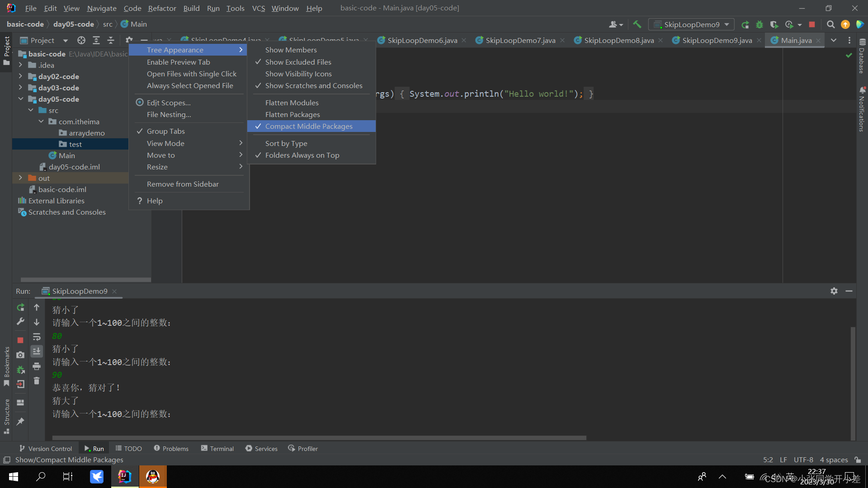
Task: Click Remove from Sidebar option
Action: coord(183,184)
